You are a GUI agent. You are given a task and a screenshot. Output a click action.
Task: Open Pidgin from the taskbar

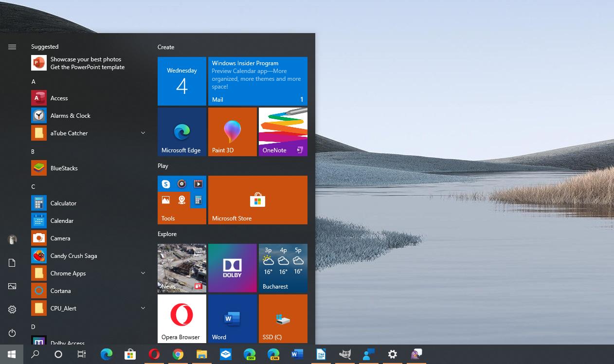[416, 354]
